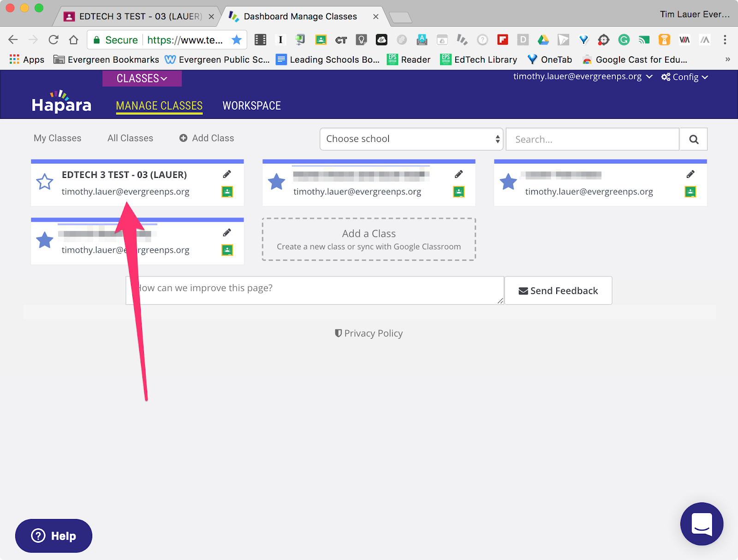This screenshot has height=560, width=738.
Task: Click the Google Drive extension icon
Action: pyautogui.click(x=543, y=40)
